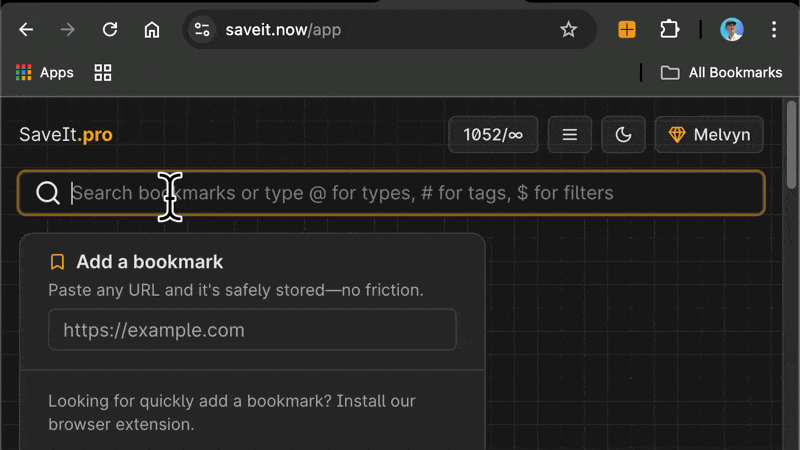This screenshot has width=800, height=450.
Task: Click the SaveIt.pro logo
Action: pos(66,135)
